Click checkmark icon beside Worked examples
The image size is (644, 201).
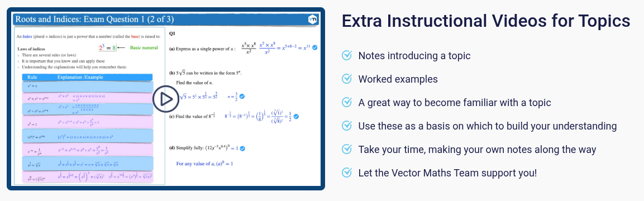click(347, 79)
